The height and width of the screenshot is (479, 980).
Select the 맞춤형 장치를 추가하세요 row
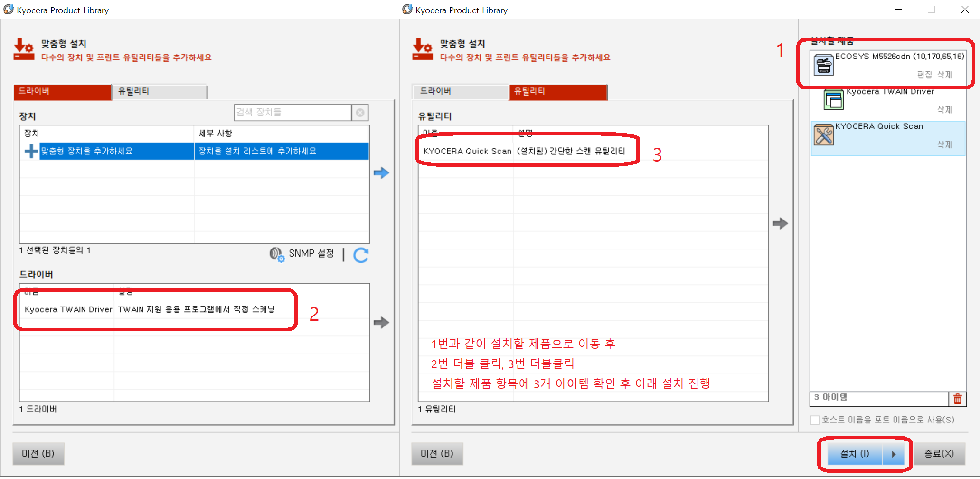[195, 151]
